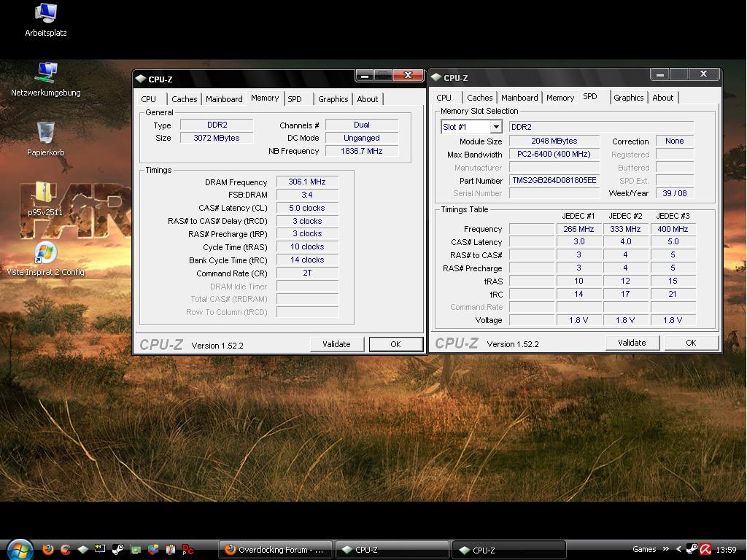
Task: Open the p95v2511 folder icon
Action: [44, 193]
